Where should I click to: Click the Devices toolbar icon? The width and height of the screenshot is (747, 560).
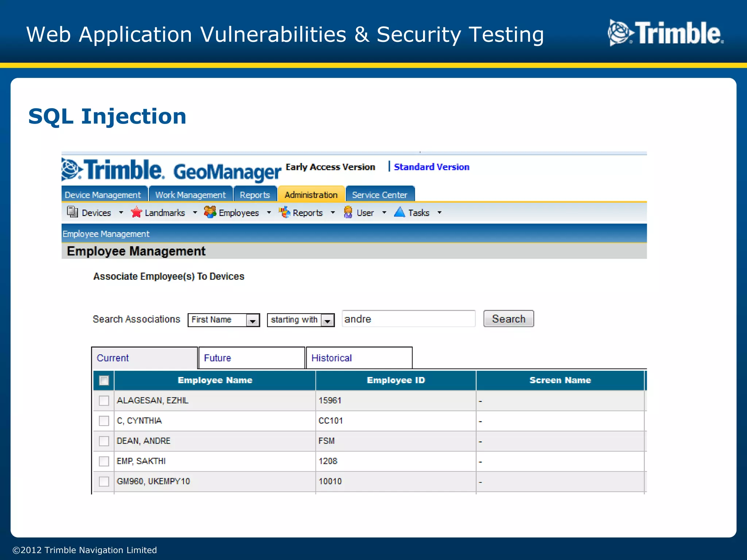pos(72,212)
